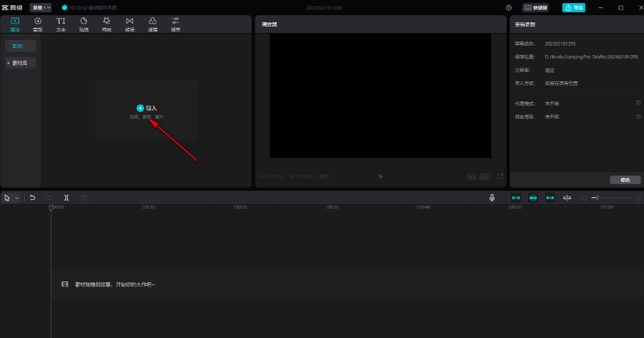This screenshot has width=644, height=338.
Task: Select the 特效 (Effects) star icon
Action: [106, 24]
